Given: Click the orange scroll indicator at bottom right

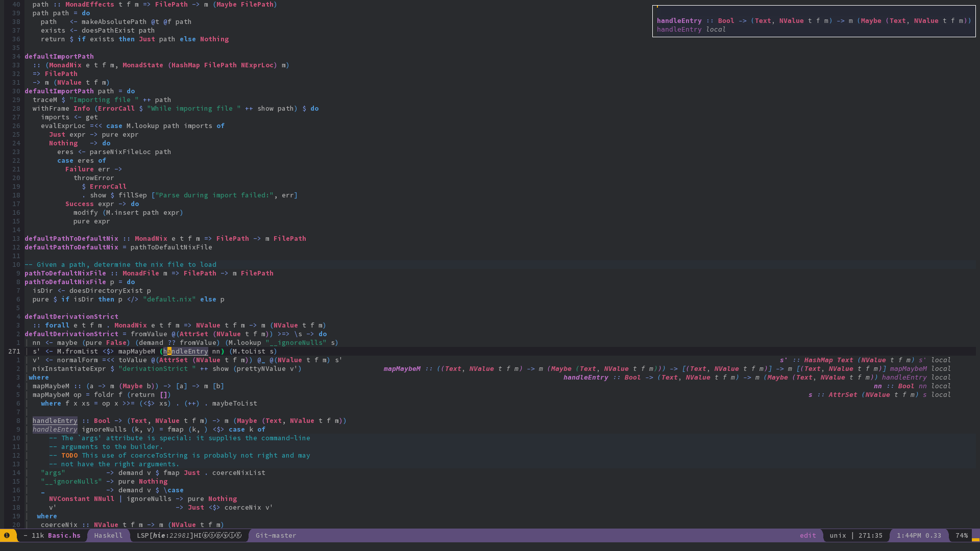Looking at the screenshot, I should click(975, 539).
